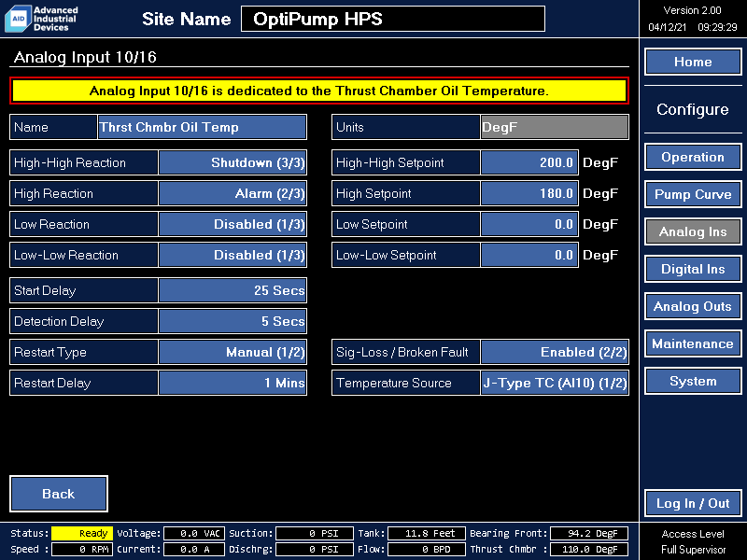Click the Flow 0 BPD readout

click(427, 549)
